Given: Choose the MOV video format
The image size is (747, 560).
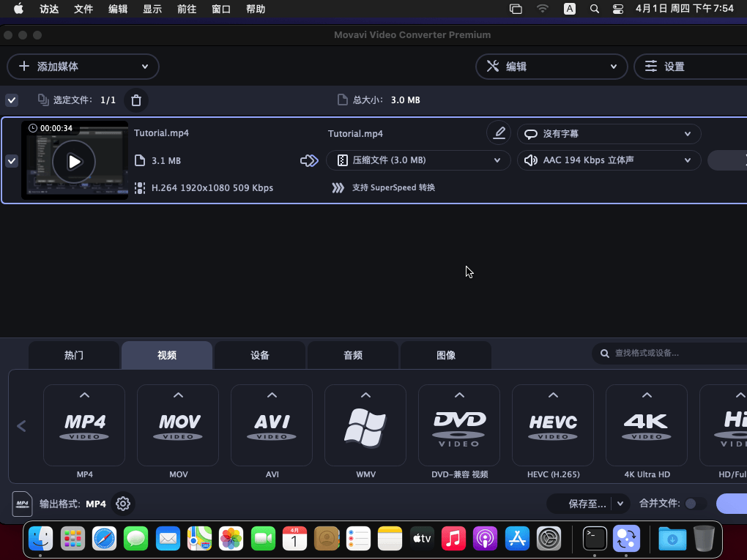Looking at the screenshot, I should pyautogui.click(x=178, y=426).
